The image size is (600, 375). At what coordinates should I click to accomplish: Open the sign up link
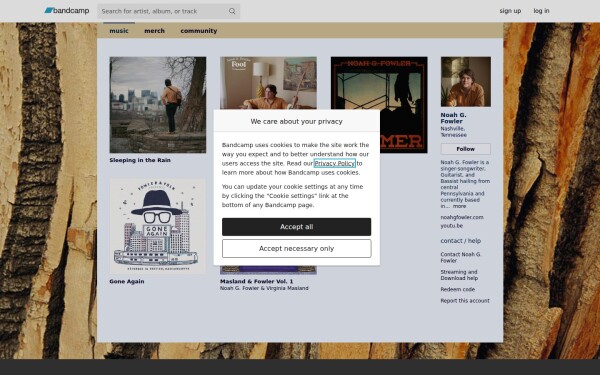(510, 11)
